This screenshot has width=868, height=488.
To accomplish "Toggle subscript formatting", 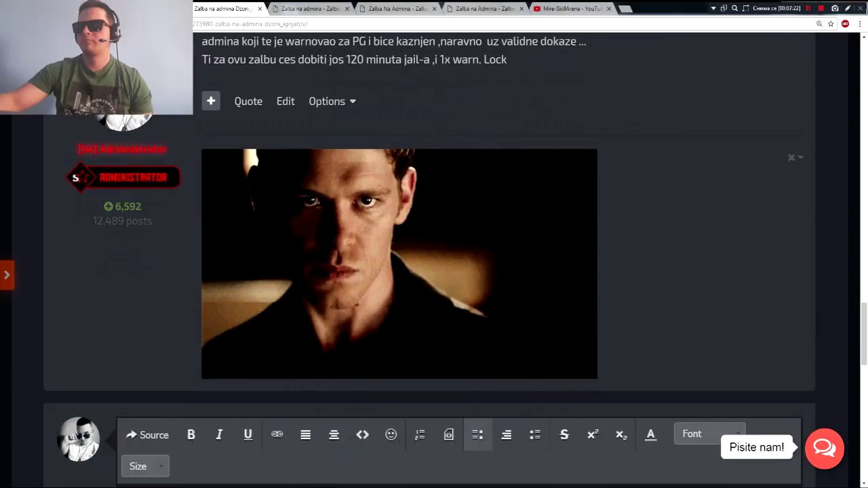I will (x=621, y=434).
